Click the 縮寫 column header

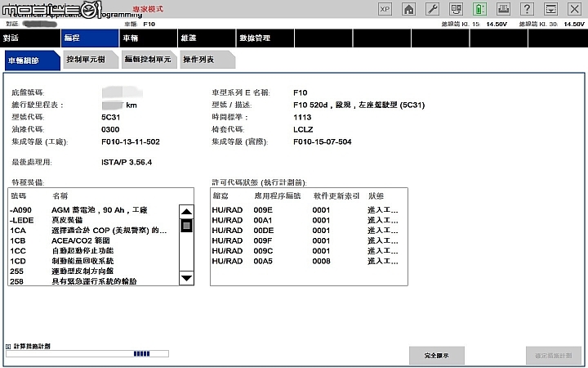(x=220, y=195)
